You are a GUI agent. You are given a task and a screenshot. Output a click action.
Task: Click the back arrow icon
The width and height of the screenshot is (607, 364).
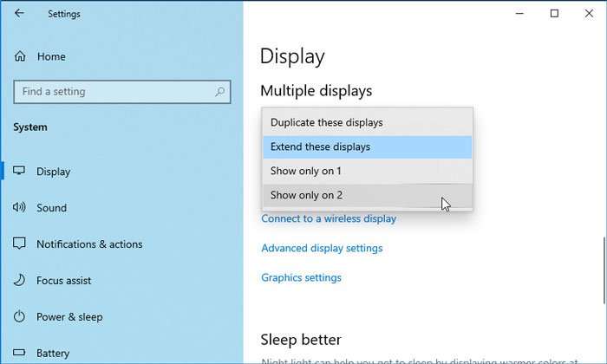19,13
